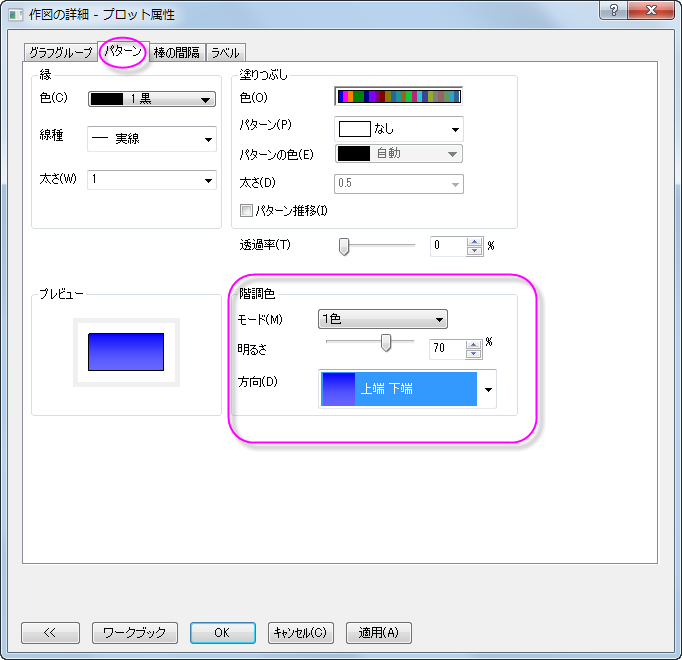Click the dialog title bar app icon
The width and height of the screenshot is (682, 660).
tap(16, 15)
